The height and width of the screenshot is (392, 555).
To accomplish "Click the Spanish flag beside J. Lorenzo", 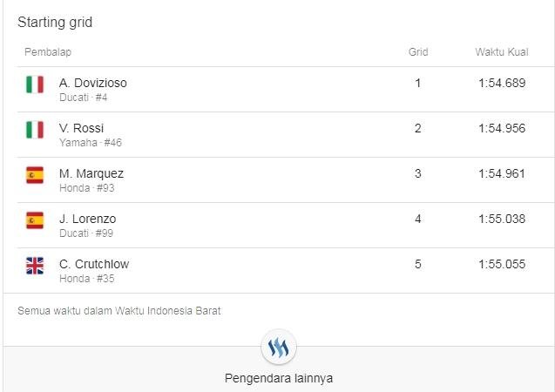I will (35, 220).
